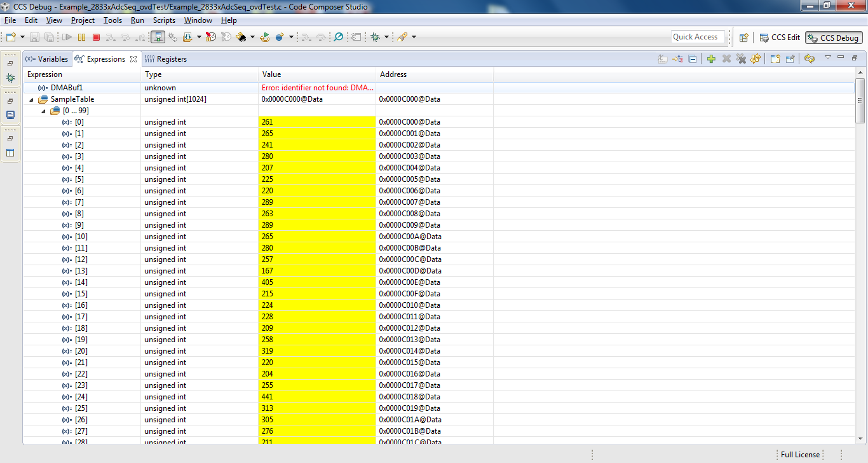Click the Collapse All icon in Expressions view
The width and height of the screenshot is (868, 463).
pyautogui.click(x=693, y=59)
